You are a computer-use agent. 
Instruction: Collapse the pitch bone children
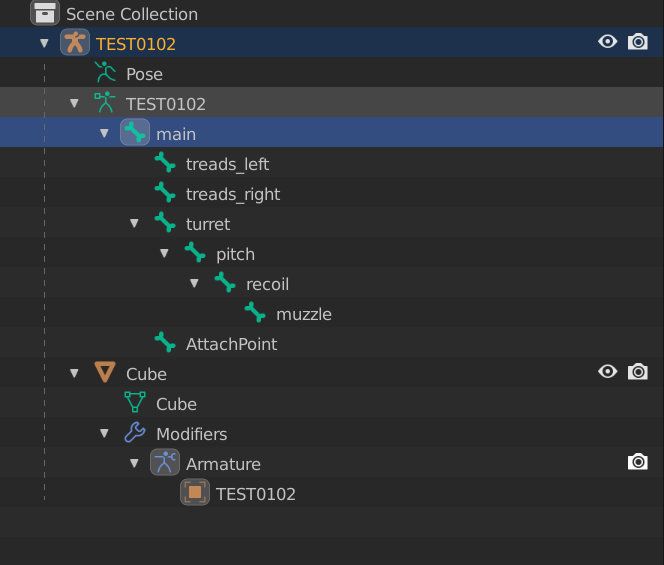tap(164, 253)
